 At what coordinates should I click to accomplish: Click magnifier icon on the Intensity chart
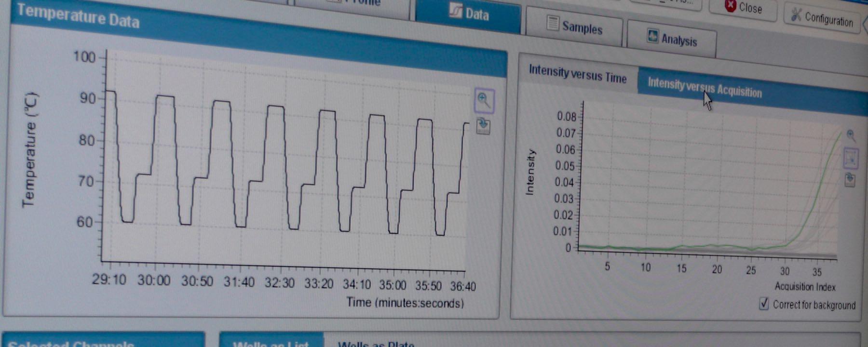coord(851,135)
